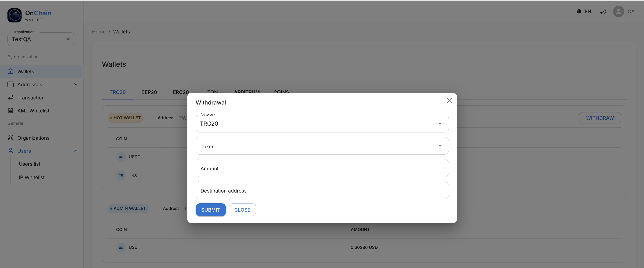This screenshot has width=644, height=268.
Task: Close the Withdrawal dialog with X icon
Action: tap(449, 101)
